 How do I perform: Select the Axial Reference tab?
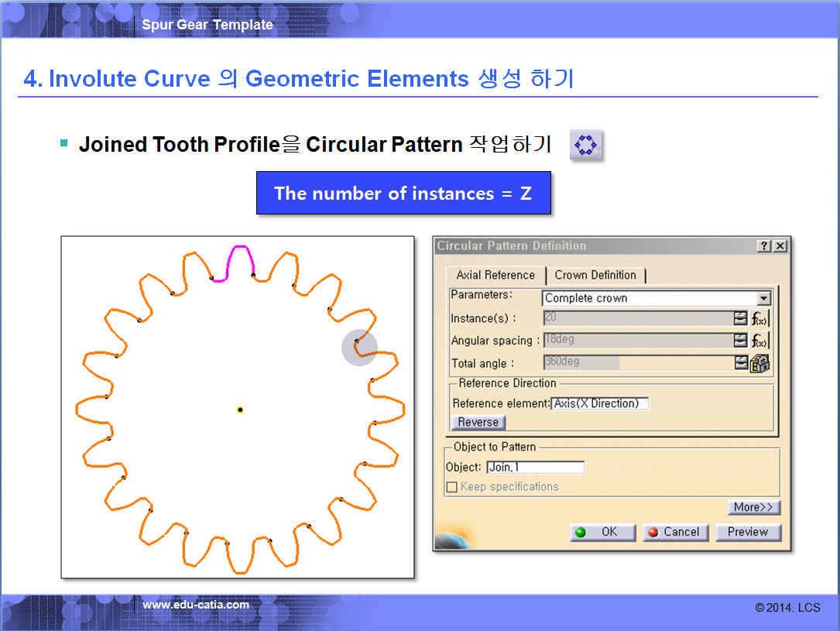[495, 275]
